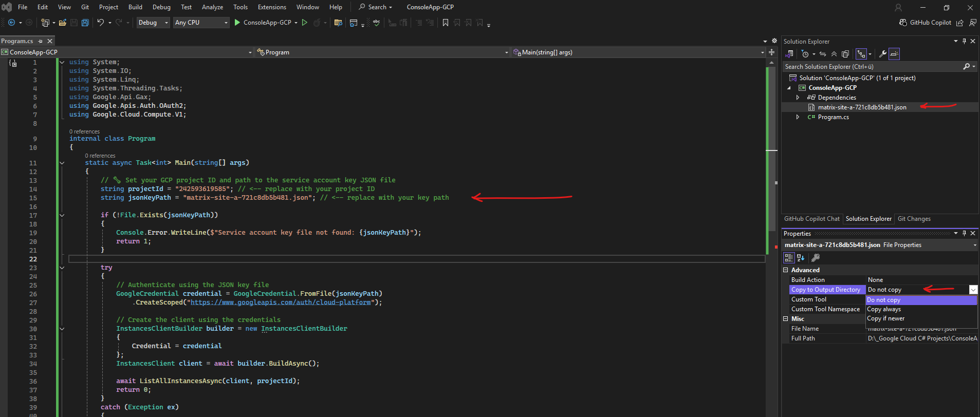Click the bookmark icon in the toolbar
The width and height of the screenshot is (980, 417).
pyautogui.click(x=446, y=23)
